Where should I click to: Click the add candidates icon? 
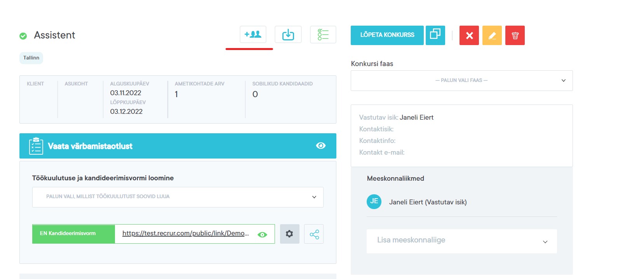[253, 35]
